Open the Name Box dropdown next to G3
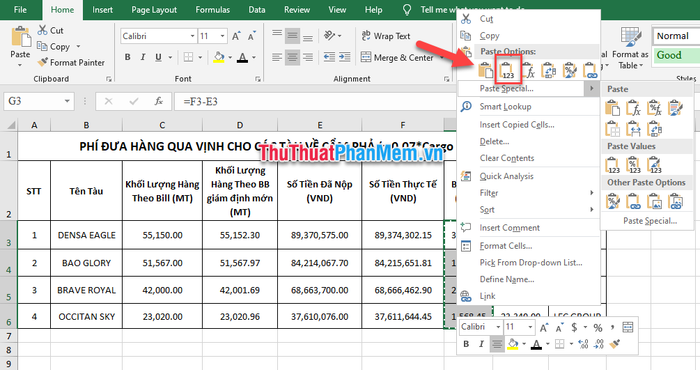 [x=67, y=101]
